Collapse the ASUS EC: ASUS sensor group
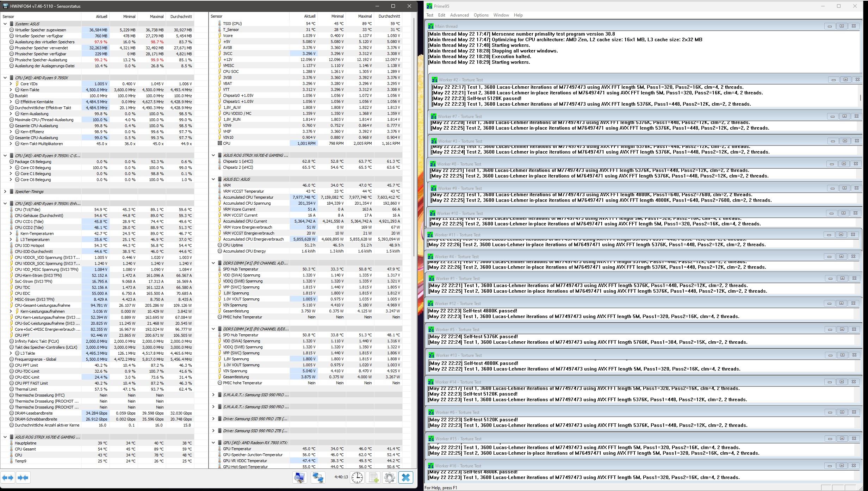This screenshot has height=491, width=868. [213, 179]
